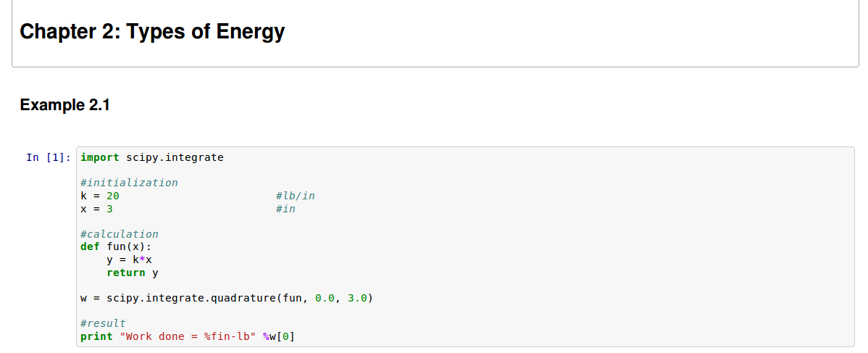Click the 'scipy.integrate.quadrature' function call

pyautogui.click(x=191, y=299)
